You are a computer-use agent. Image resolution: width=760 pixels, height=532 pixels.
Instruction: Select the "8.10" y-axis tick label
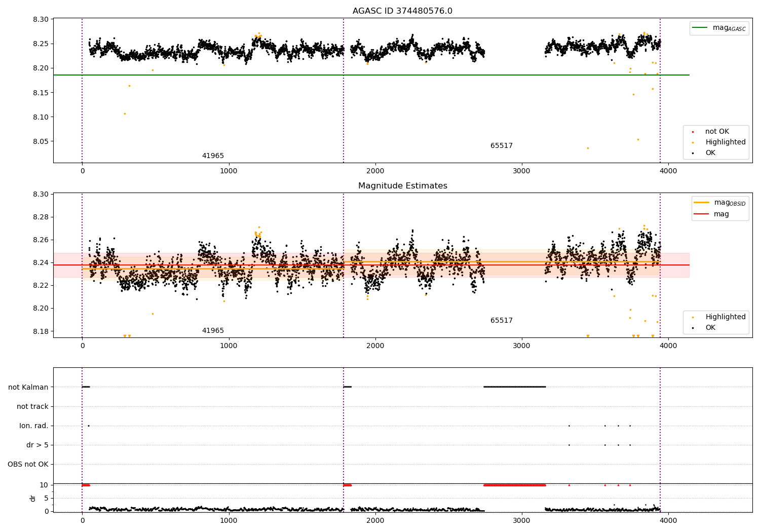pyautogui.click(x=41, y=117)
